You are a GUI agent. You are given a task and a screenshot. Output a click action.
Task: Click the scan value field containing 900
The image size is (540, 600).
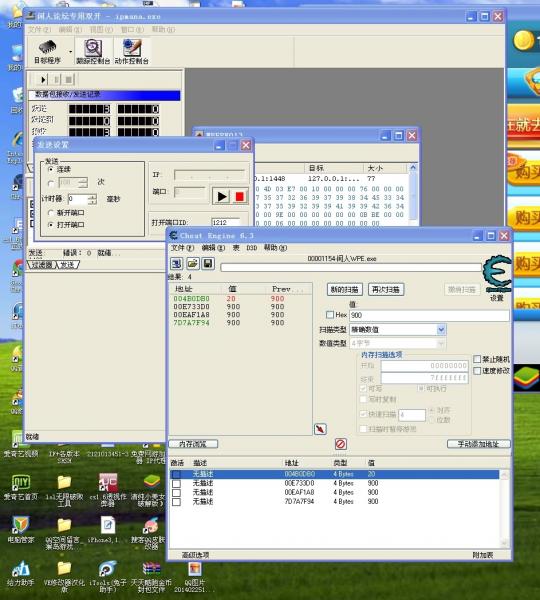coord(429,315)
